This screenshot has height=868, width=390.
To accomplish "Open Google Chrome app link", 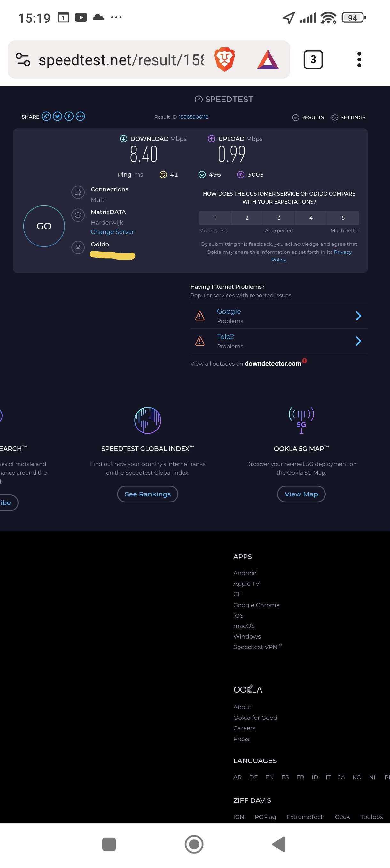I will [x=256, y=605].
